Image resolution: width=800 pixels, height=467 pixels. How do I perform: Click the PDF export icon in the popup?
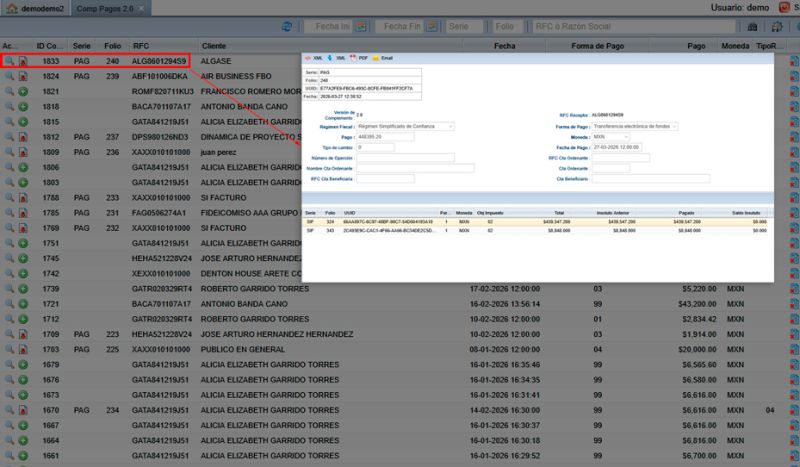pos(351,59)
